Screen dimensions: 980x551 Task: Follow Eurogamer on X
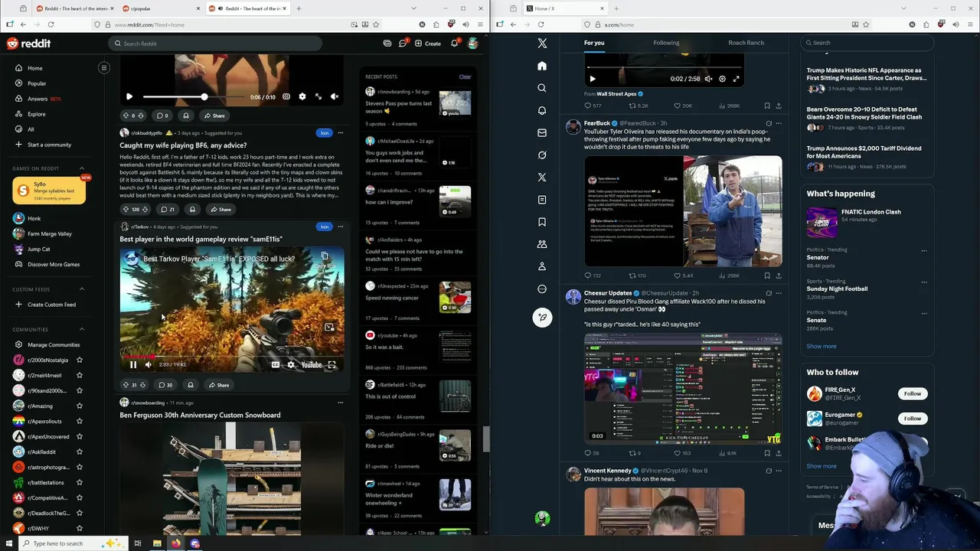click(x=912, y=419)
